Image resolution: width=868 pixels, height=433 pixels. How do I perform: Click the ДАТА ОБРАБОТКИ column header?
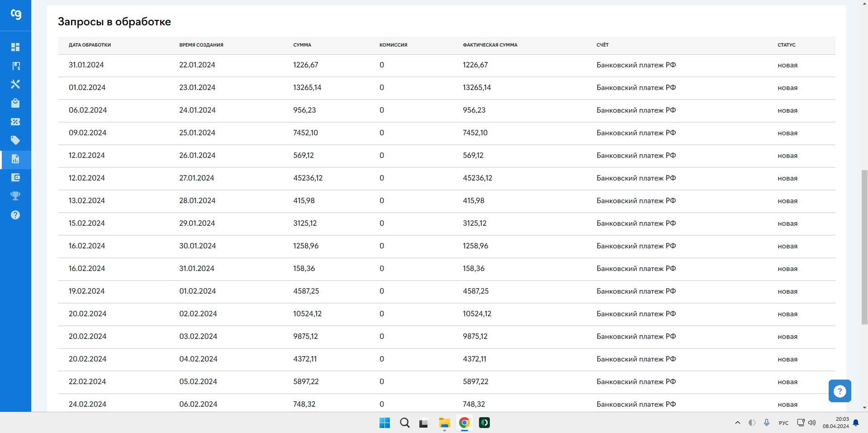click(90, 45)
